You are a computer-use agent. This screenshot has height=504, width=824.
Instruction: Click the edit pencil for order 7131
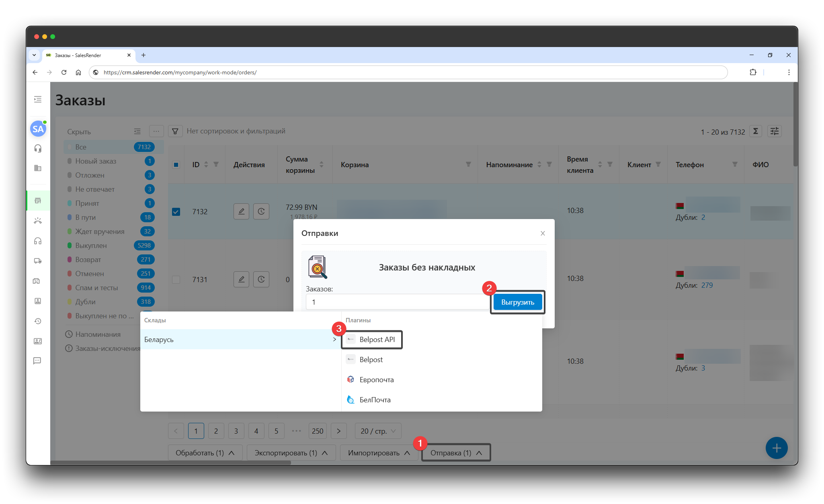241,279
